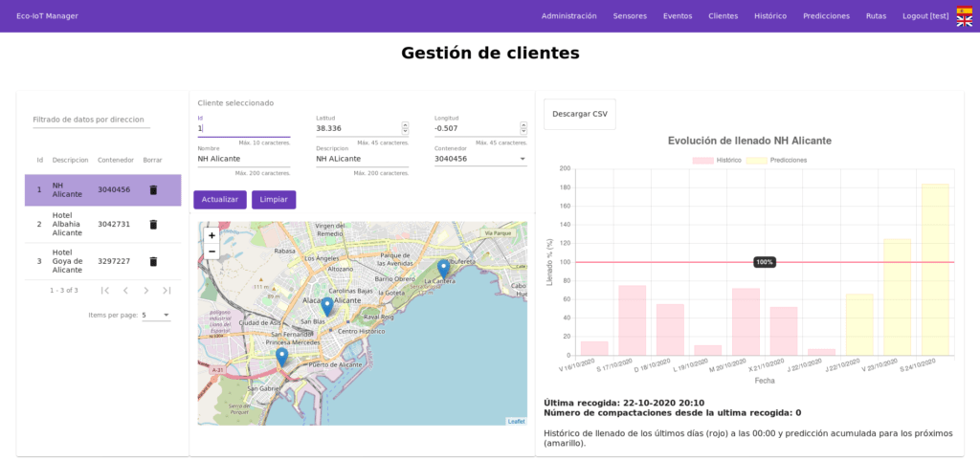Delete the NH Alicante client row
This screenshot has height=461, width=980.
click(x=153, y=190)
